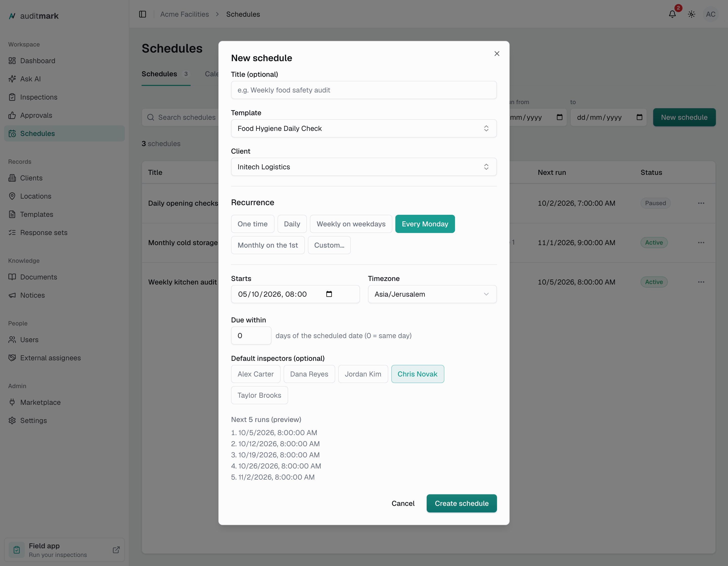Click Create schedule button

click(461, 503)
